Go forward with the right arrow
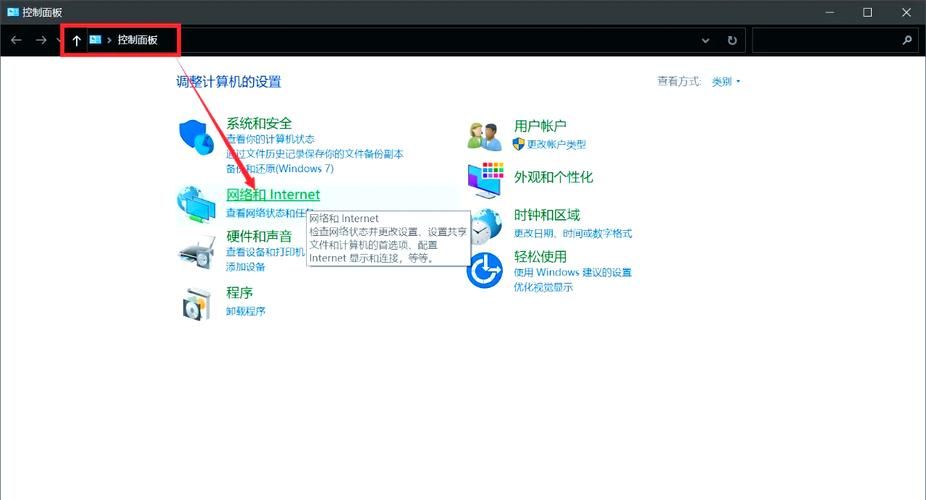Viewport: 926px width, 500px height. pos(41,40)
